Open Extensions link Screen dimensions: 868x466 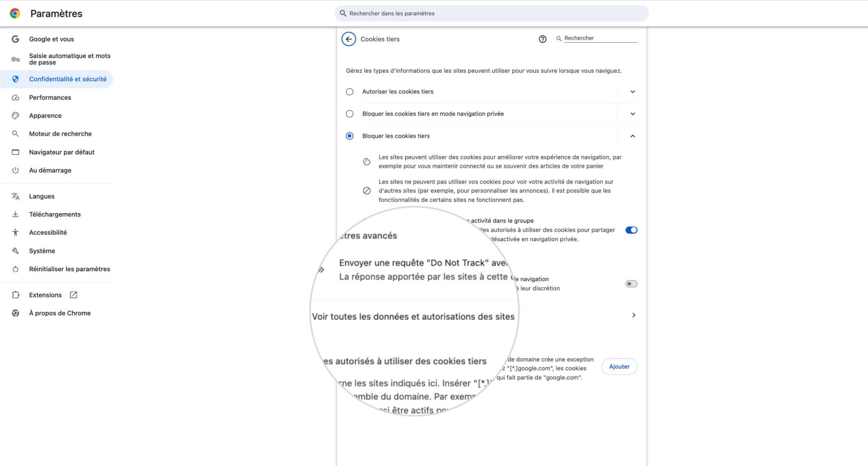click(45, 295)
